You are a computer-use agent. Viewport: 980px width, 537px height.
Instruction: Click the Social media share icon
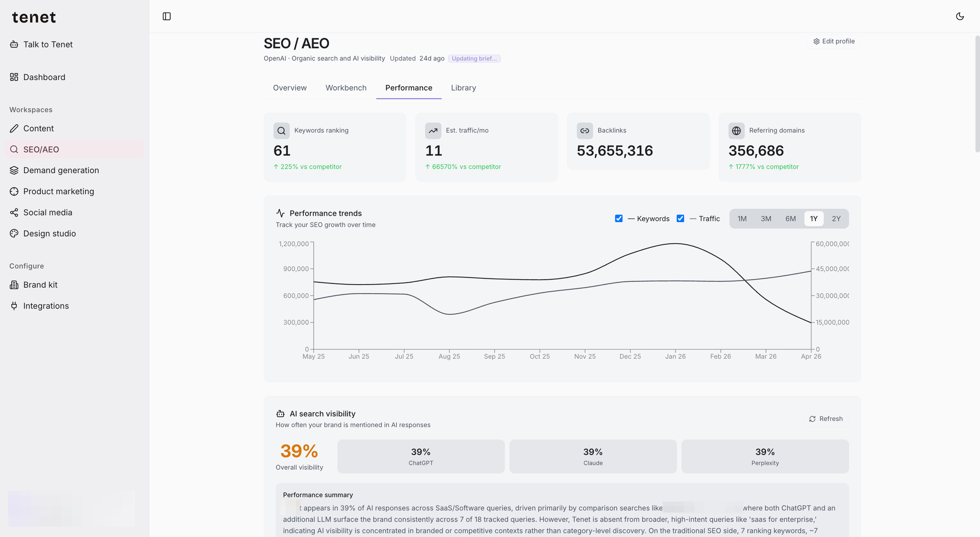point(14,212)
